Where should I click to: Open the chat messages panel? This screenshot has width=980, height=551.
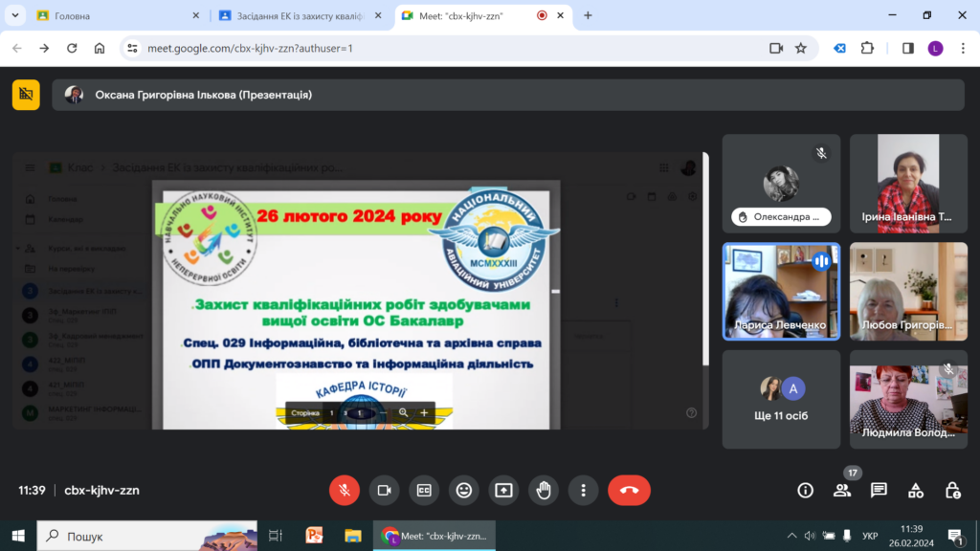(x=879, y=490)
